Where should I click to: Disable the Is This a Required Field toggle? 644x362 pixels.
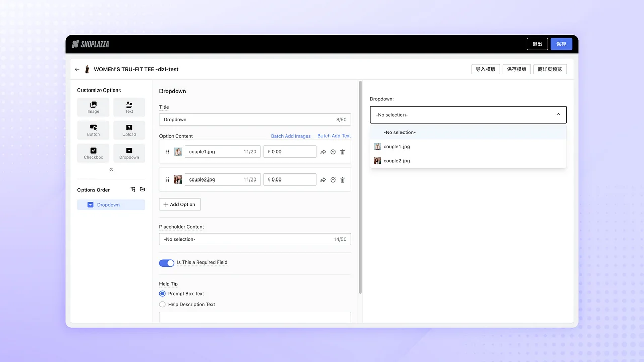click(x=167, y=263)
